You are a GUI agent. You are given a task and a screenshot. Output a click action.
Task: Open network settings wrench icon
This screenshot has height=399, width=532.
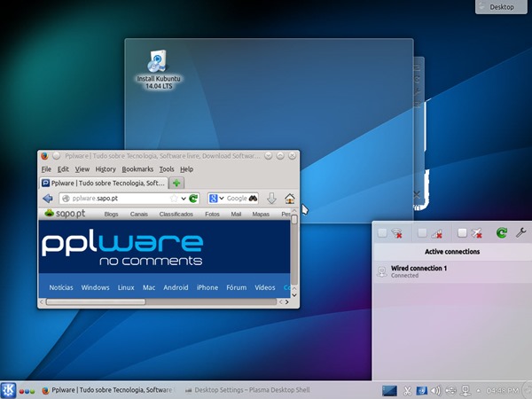point(520,232)
